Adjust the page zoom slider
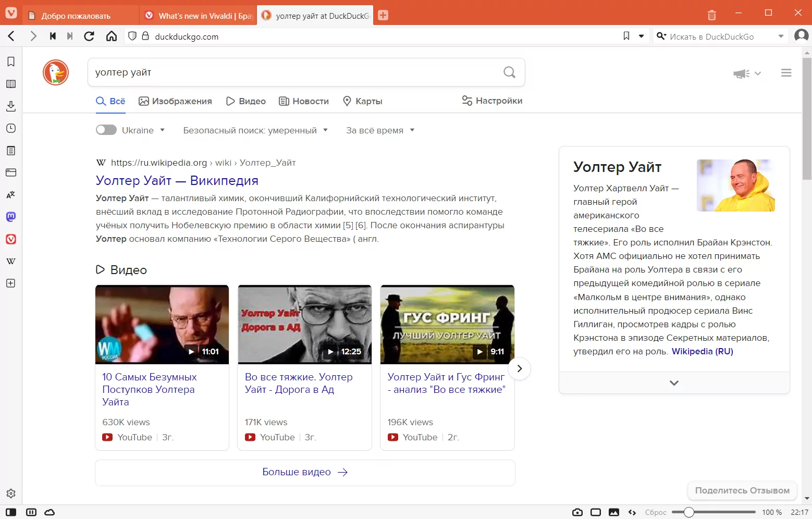Viewport: 812px width, 519px height. point(713,512)
